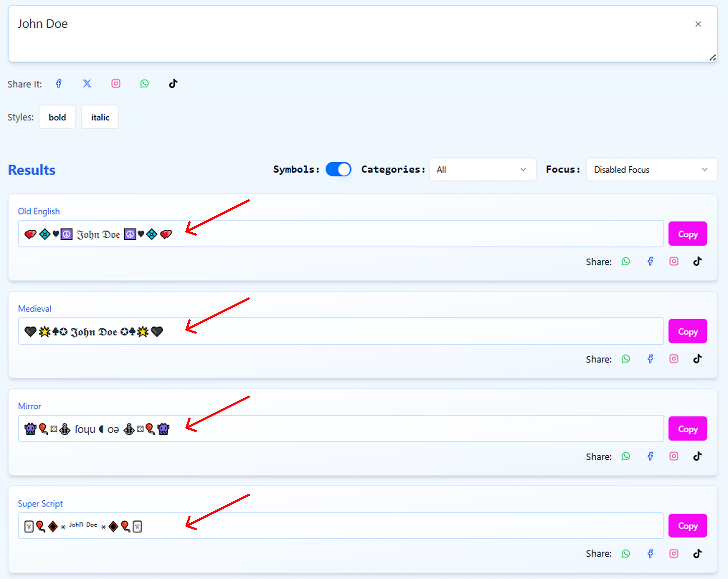This screenshot has width=728, height=579.
Task: Open the Categories dropdown showing All
Action: [x=482, y=169]
